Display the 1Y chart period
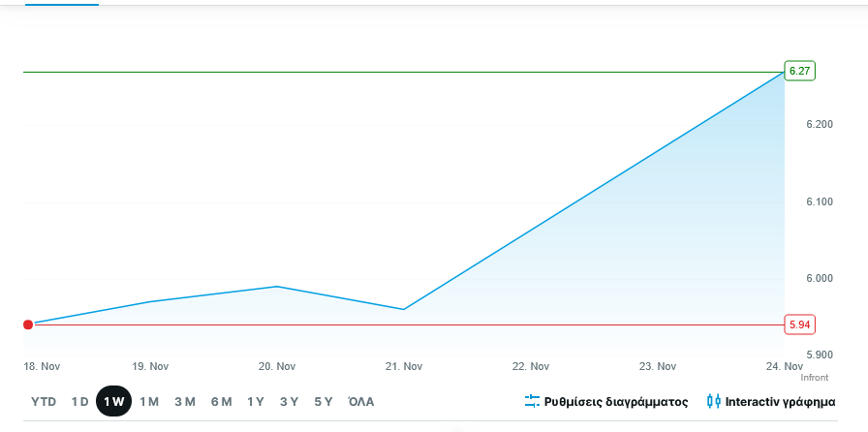This screenshot has height=432, width=868. pos(256,401)
